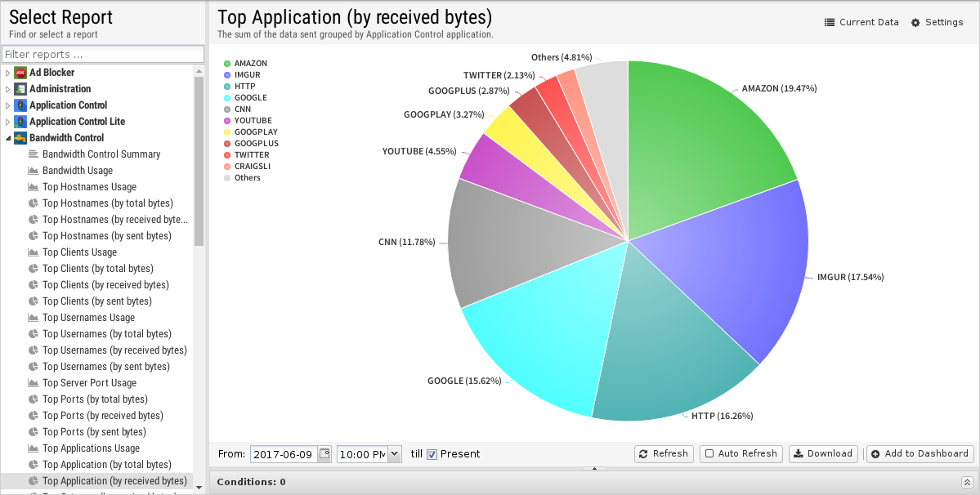Expand the Ad Blocker tree node

[x=7, y=73]
